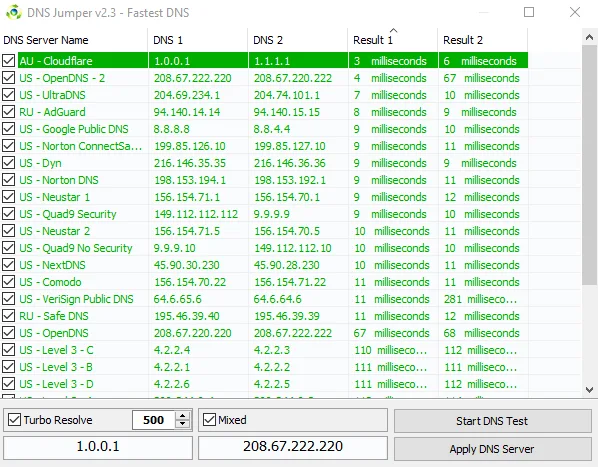The height and width of the screenshot is (467, 598).
Task: Select the US - OpenDNS row
Action: (x=265, y=333)
